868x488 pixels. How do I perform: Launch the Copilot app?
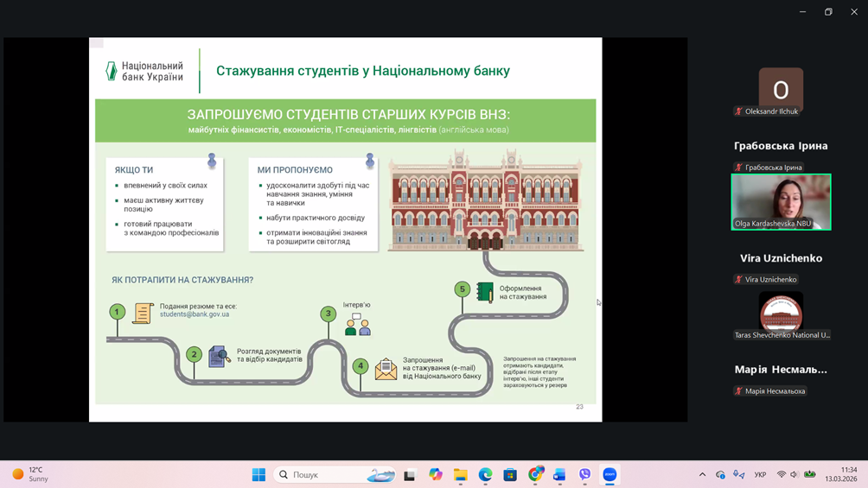tap(436, 474)
